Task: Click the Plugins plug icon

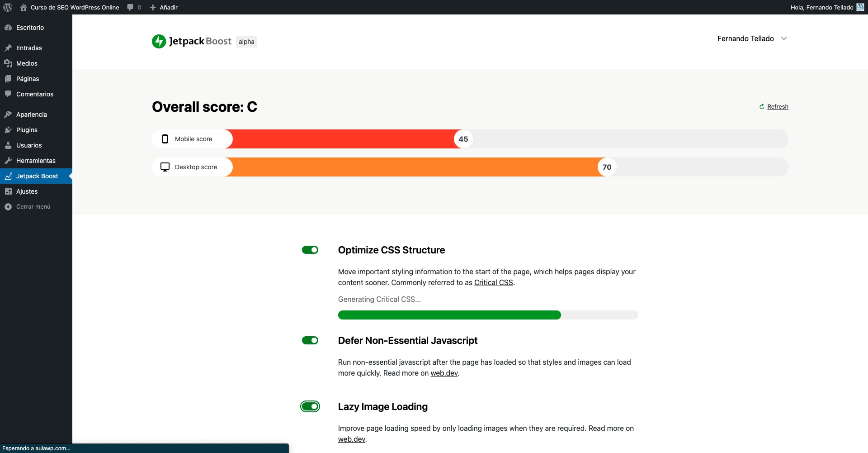Action: (x=8, y=130)
